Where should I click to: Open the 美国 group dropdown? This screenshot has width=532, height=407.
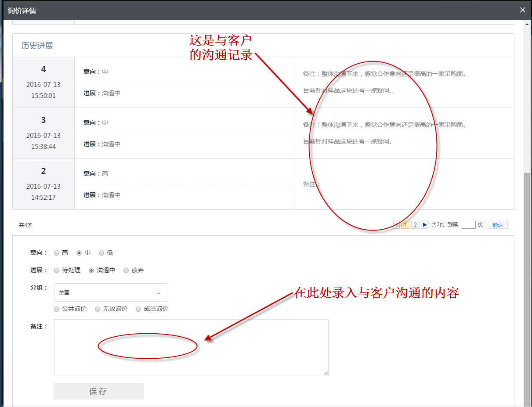tap(111, 292)
